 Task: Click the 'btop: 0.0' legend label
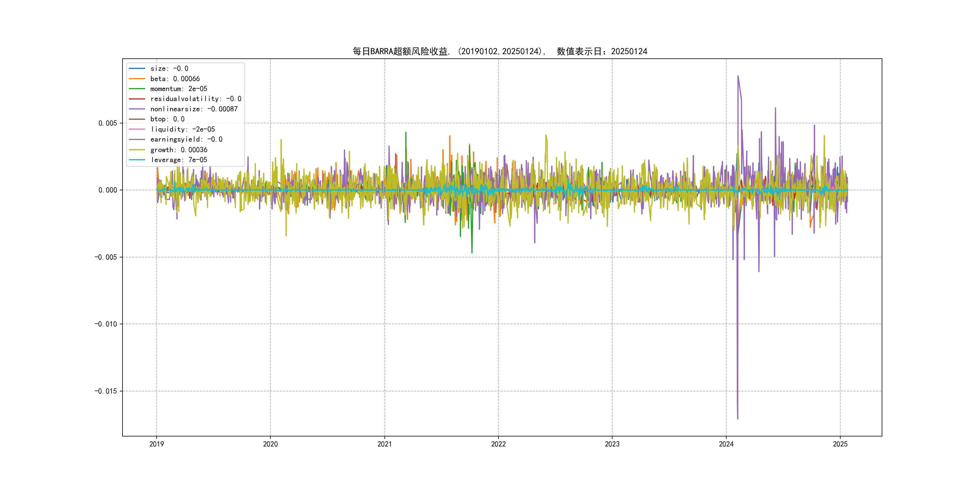tap(167, 119)
